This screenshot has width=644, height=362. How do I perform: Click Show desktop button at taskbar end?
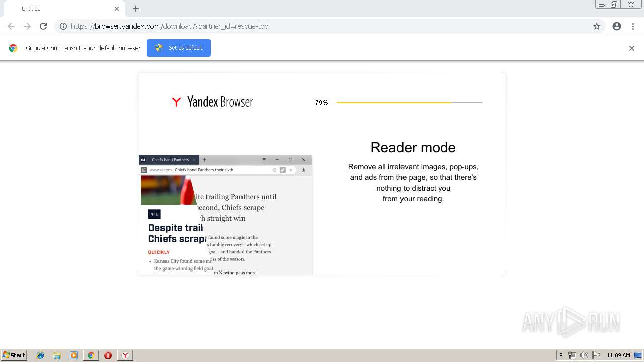tap(638, 355)
